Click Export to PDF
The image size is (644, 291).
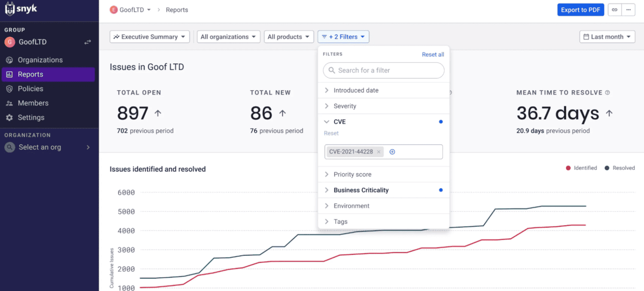(x=581, y=10)
